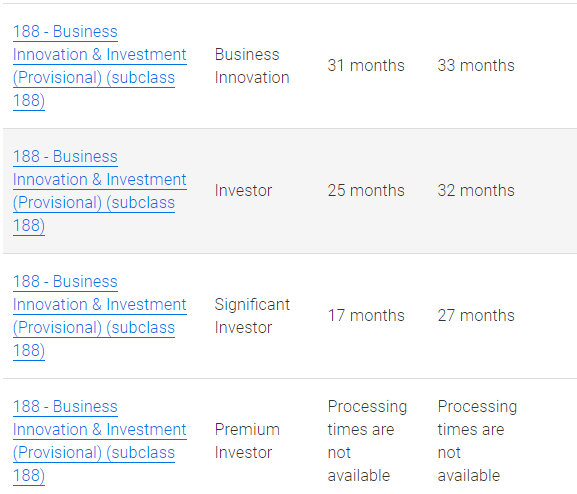577x494 pixels.
Task: Click the last 'Processing times are not available' cell
Action: (x=477, y=441)
